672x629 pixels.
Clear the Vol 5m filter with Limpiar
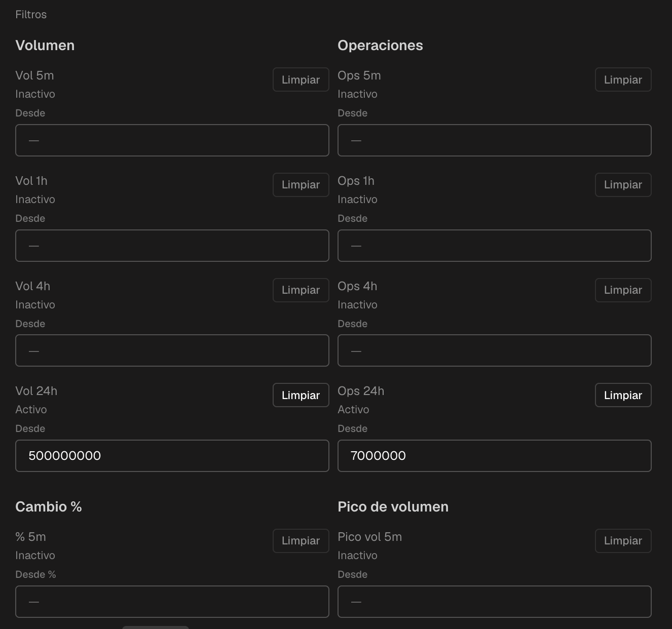tap(301, 80)
